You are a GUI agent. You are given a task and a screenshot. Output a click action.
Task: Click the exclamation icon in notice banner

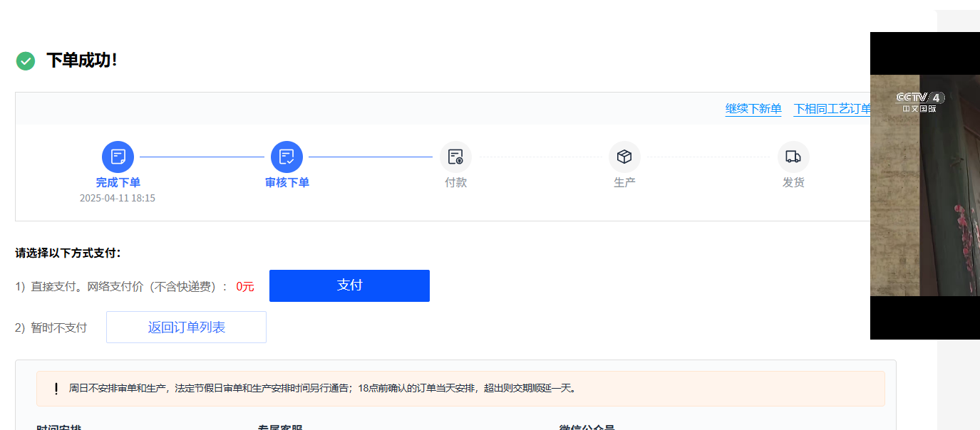[x=56, y=389]
